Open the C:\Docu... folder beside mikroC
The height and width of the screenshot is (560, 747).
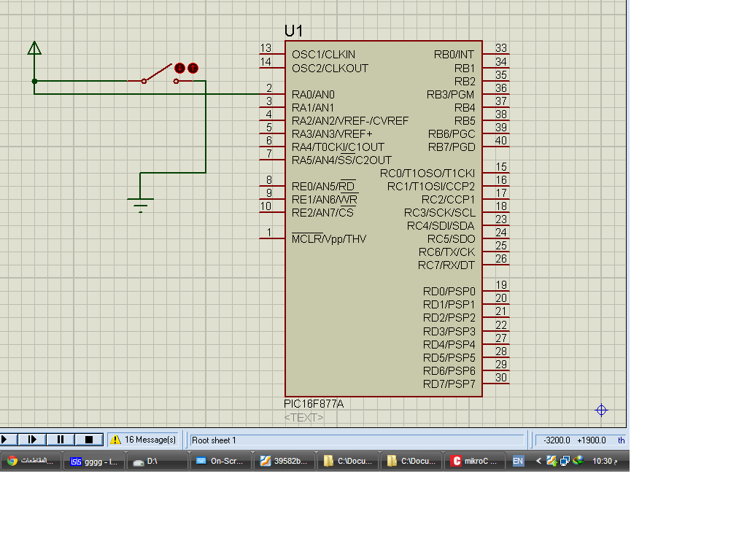pos(411,461)
